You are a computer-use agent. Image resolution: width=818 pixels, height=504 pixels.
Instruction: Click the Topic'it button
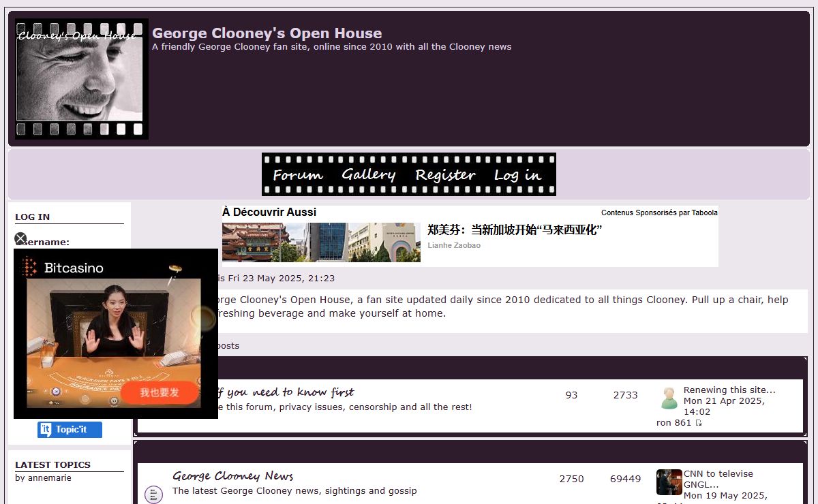[70, 430]
